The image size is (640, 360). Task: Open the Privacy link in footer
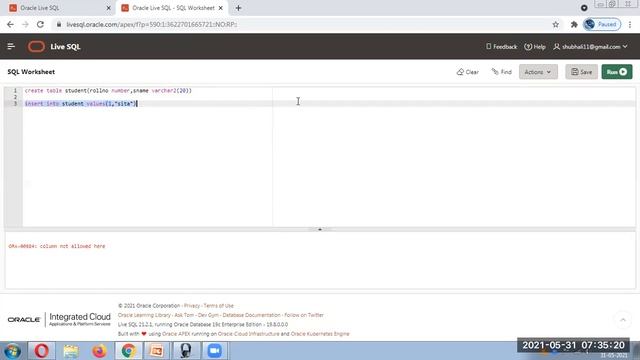tap(191, 306)
